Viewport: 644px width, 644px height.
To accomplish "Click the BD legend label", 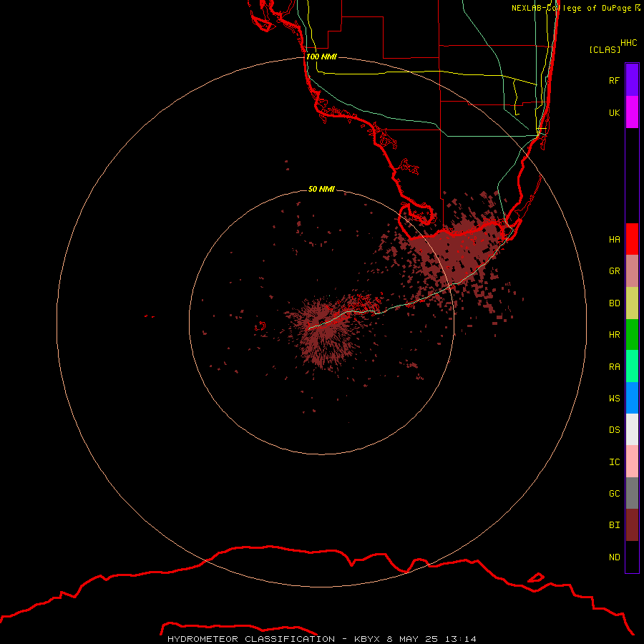I will 614,303.
